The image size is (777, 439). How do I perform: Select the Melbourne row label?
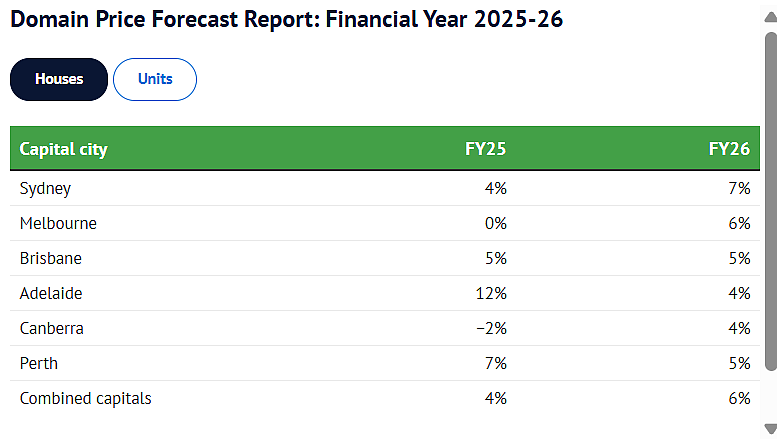click(58, 223)
